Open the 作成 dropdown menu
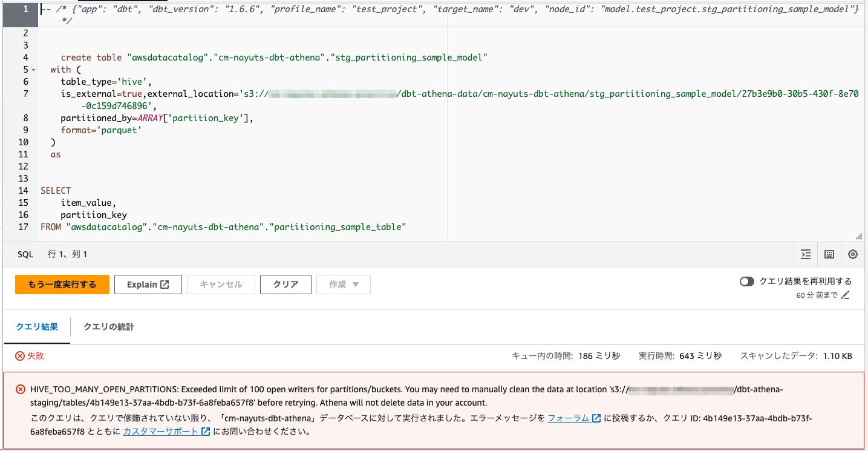The image size is (868, 451). click(343, 284)
